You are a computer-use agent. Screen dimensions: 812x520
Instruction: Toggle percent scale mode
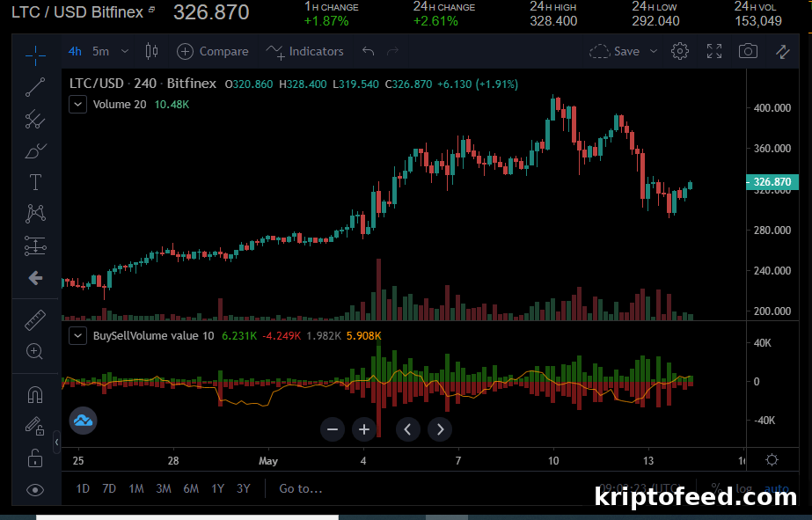[x=717, y=488]
